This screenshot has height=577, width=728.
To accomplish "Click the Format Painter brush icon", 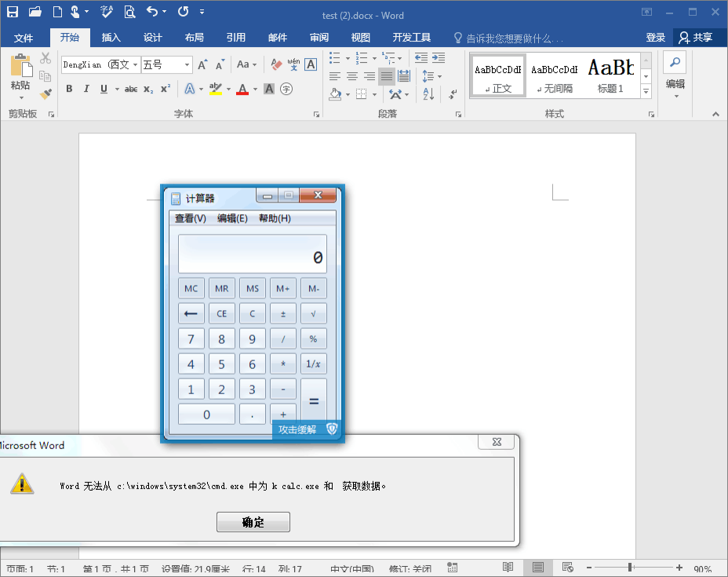I will click(x=45, y=93).
